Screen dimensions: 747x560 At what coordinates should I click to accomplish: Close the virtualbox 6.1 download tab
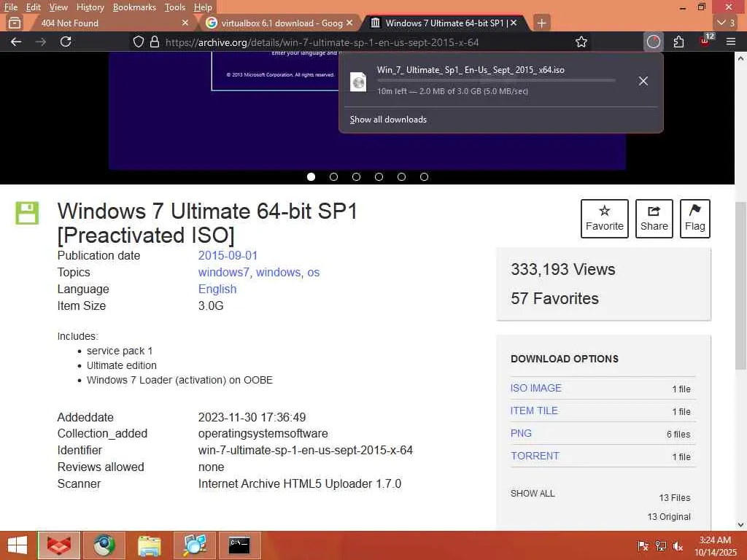point(349,23)
